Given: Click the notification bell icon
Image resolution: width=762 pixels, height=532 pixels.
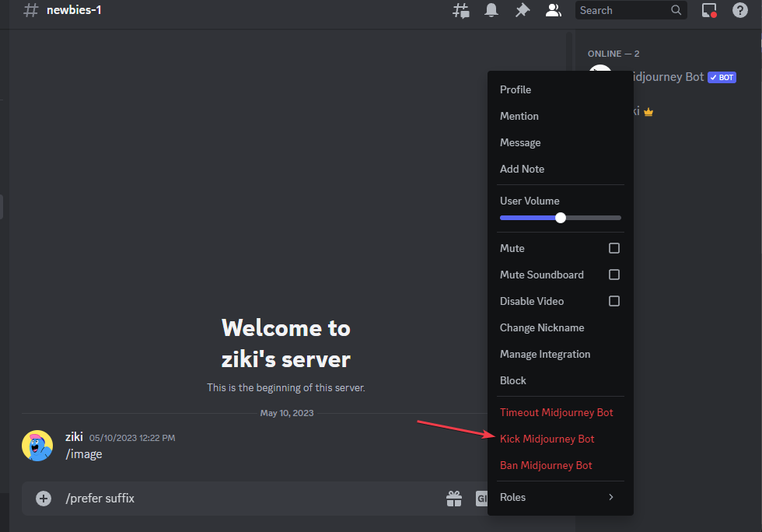Looking at the screenshot, I should [491, 10].
